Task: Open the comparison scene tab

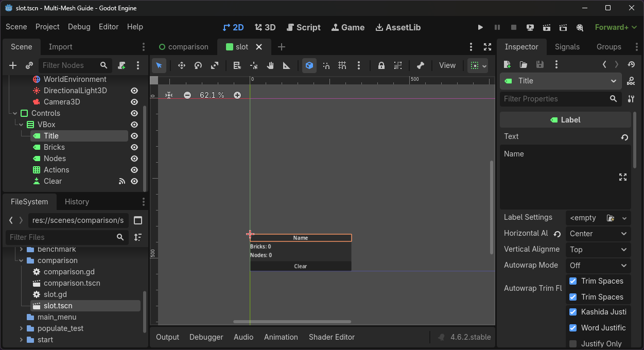Action: pos(183,47)
